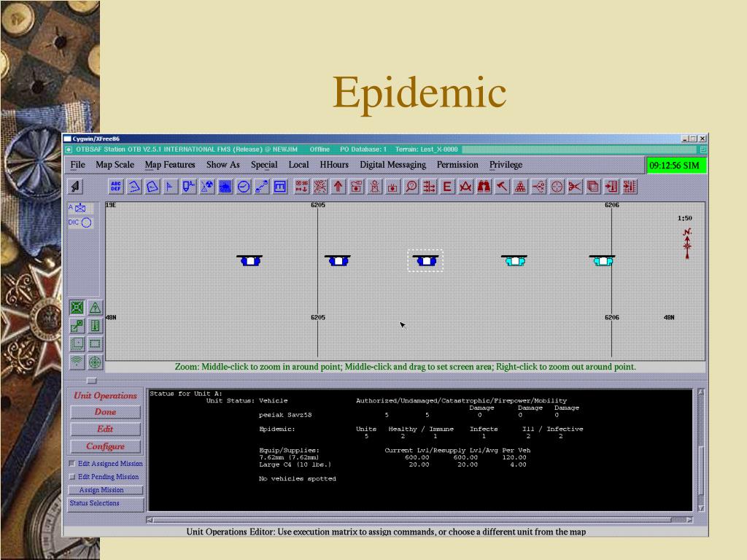Click the 'Epidemic:' row label in status
The height and width of the screenshot is (560, 747).
276,429
